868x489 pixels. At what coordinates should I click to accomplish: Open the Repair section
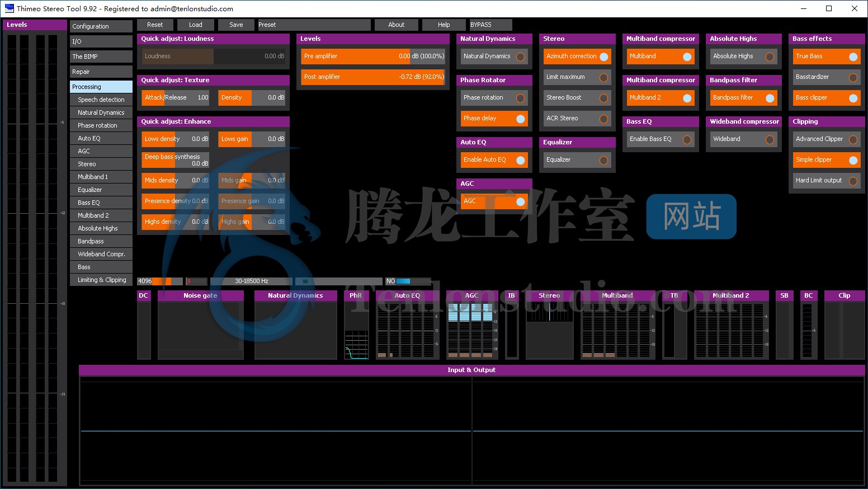(101, 72)
